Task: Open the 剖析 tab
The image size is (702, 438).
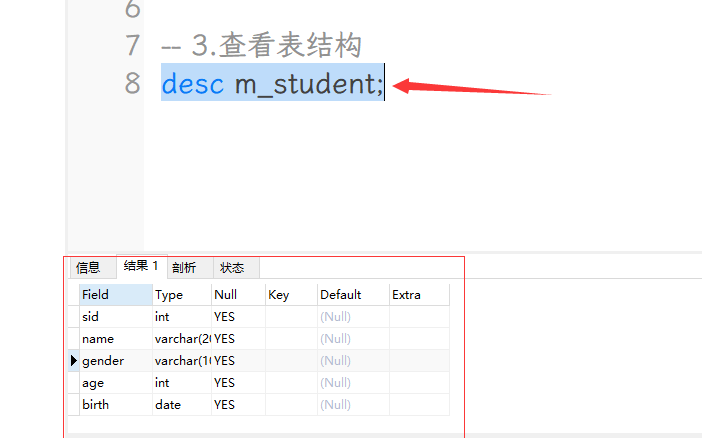Action: click(x=184, y=268)
